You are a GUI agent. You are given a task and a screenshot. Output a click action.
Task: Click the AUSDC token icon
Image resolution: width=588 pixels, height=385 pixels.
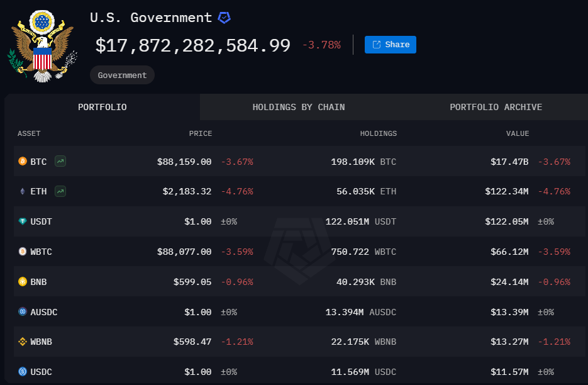(x=23, y=311)
